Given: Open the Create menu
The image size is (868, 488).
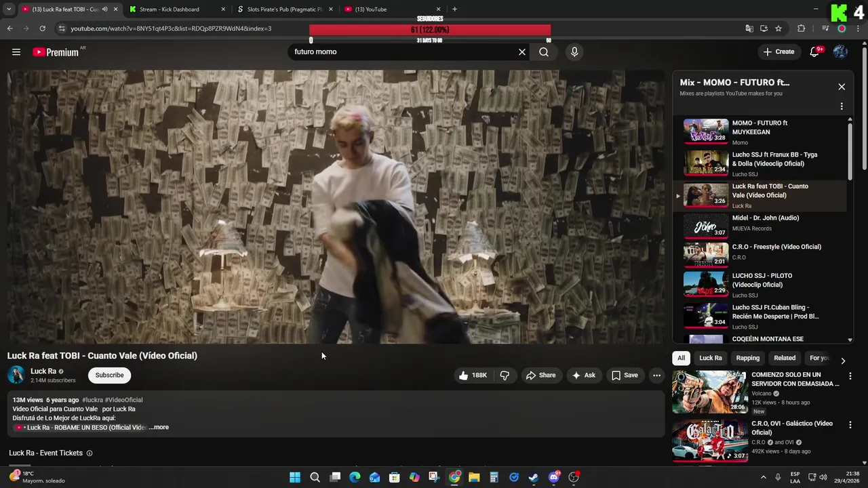Looking at the screenshot, I should coord(778,52).
